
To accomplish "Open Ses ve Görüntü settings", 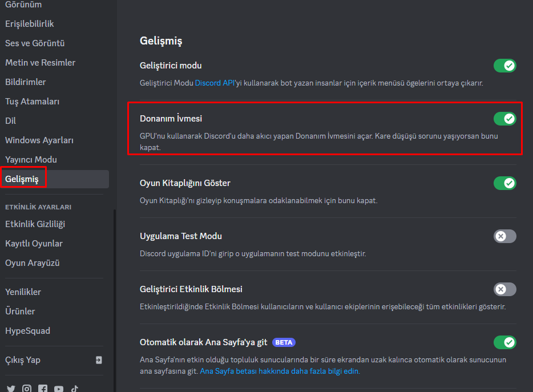I will pos(35,43).
